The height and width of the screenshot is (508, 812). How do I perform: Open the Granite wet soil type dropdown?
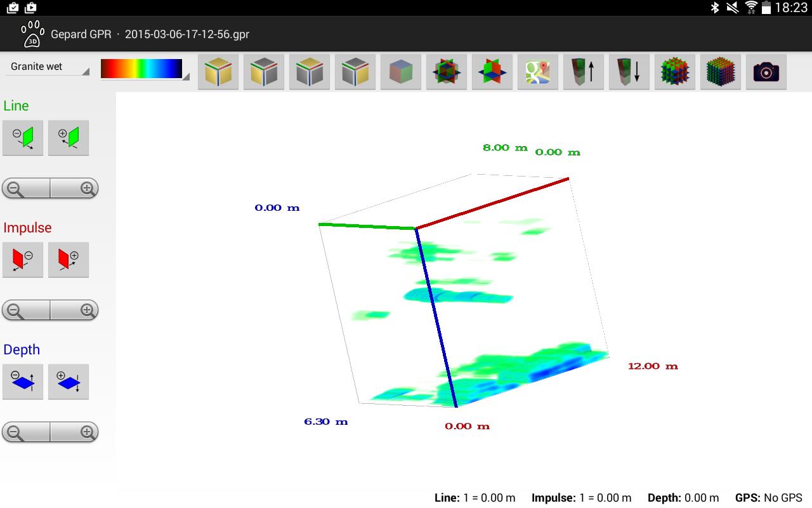coord(48,67)
